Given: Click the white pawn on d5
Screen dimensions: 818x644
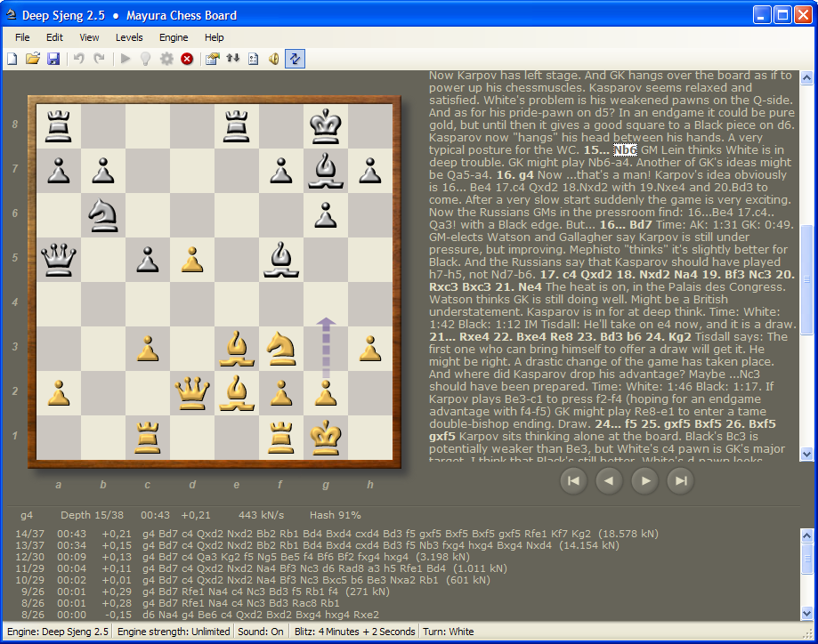Looking at the screenshot, I should pos(192,260).
